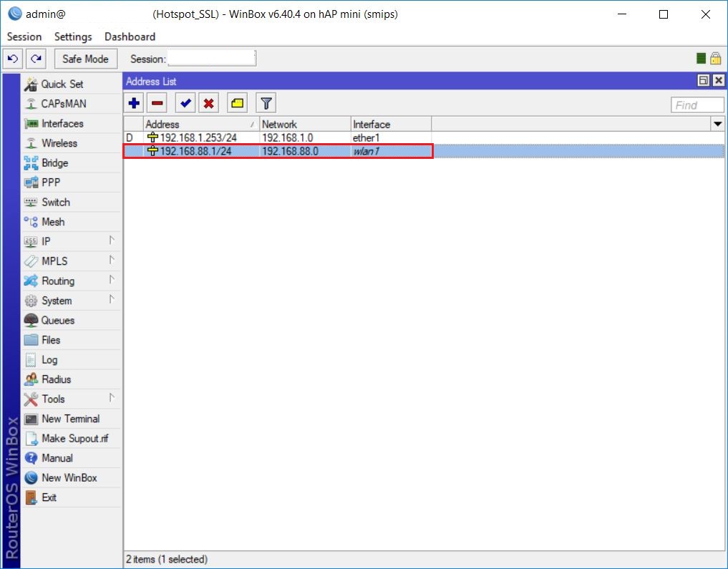Sort by Address column header
This screenshot has height=569, width=728.
[201, 125]
